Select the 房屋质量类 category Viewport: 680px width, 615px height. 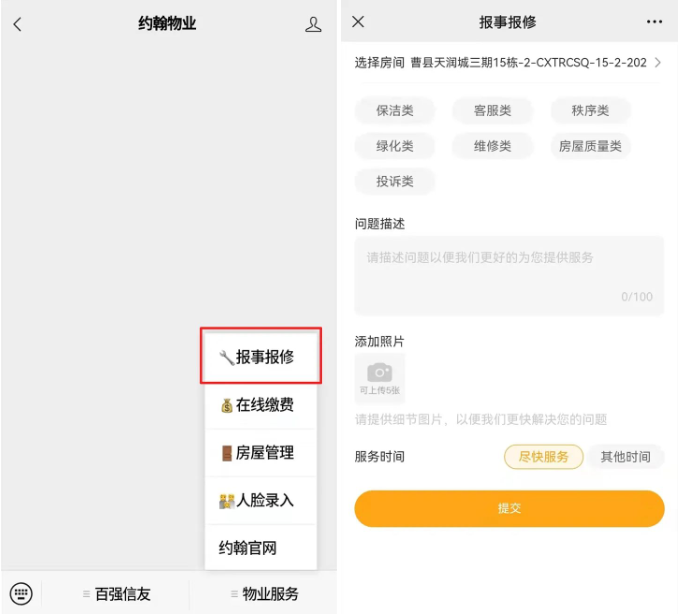point(590,146)
